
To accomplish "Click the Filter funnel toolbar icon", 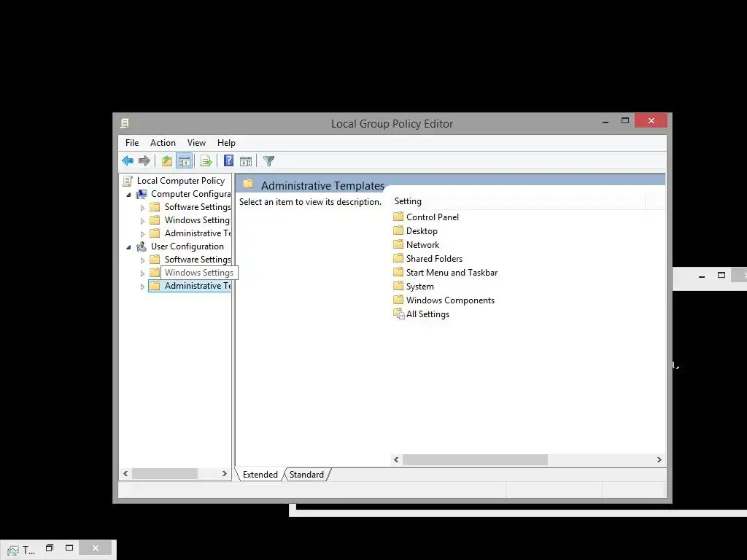I will [268, 161].
